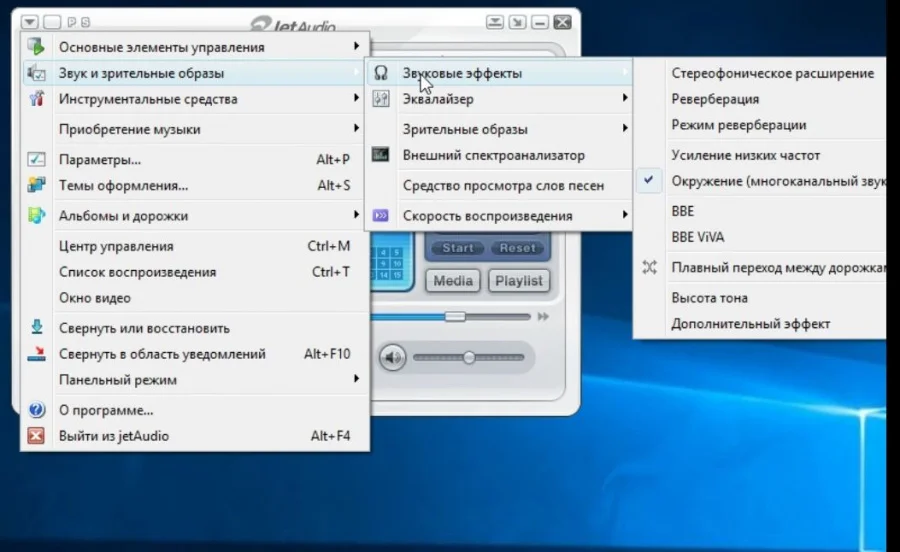The image size is (900, 552).
Task: Toggle the BBE ViVA effect
Action: click(697, 237)
